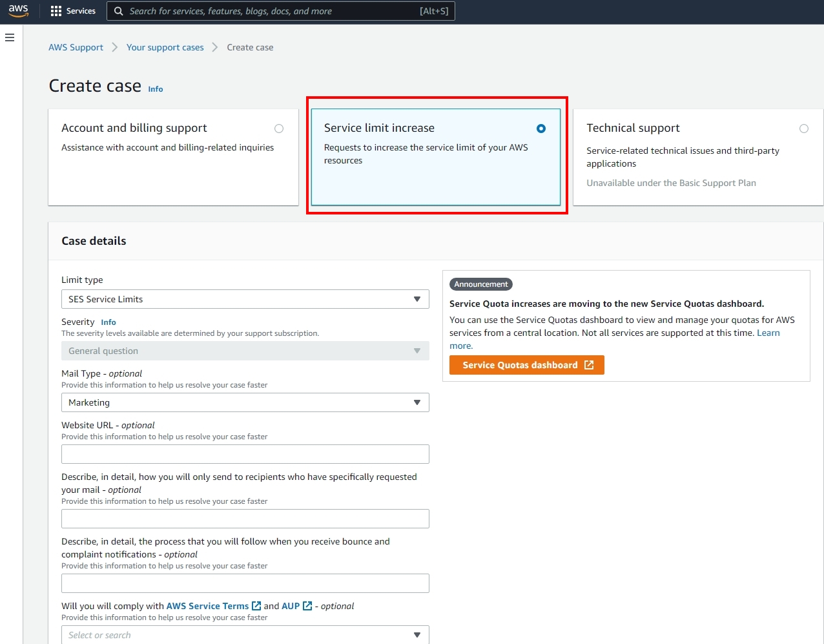824x644 pixels.
Task: Click the Website URL input field
Action: [245, 454]
